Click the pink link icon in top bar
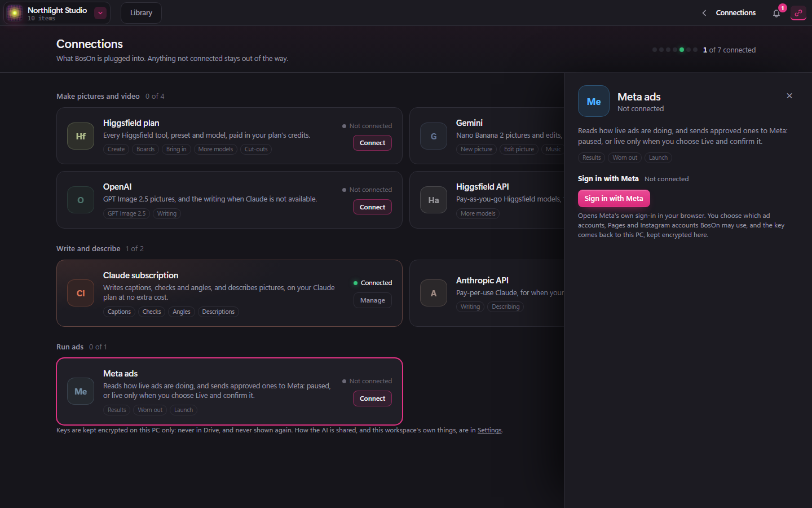The image size is (812, 508). (798, 13)
